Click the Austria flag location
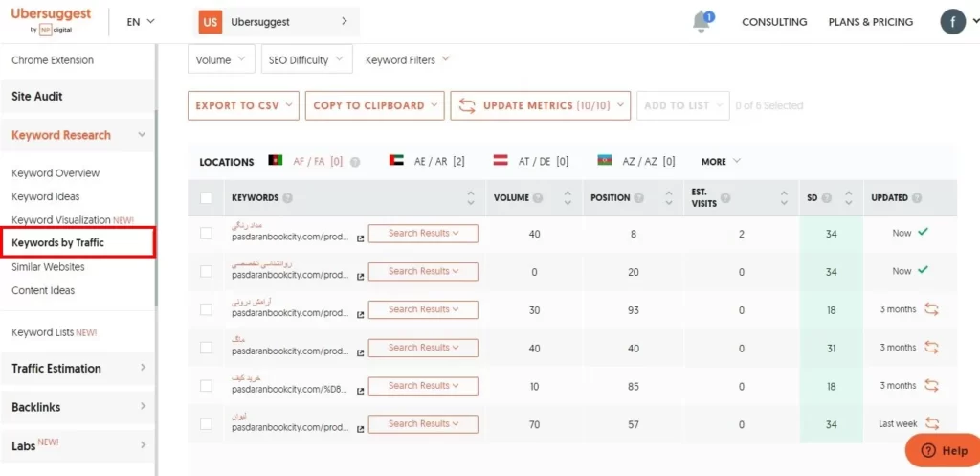 (x=501, y=160)
